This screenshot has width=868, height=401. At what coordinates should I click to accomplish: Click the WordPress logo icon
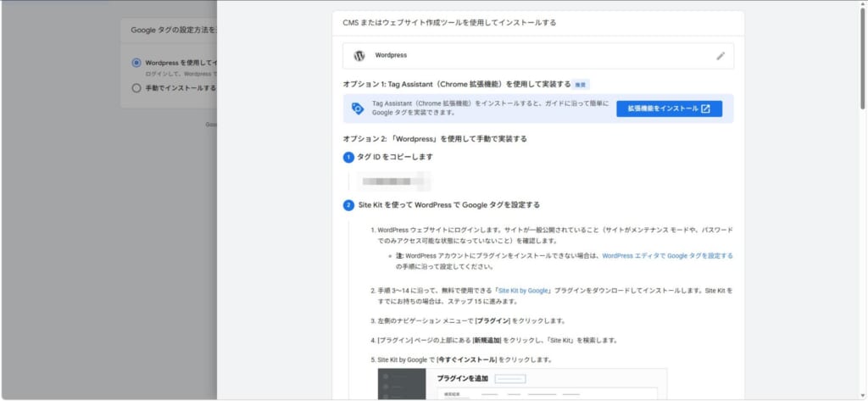(359, 56)
